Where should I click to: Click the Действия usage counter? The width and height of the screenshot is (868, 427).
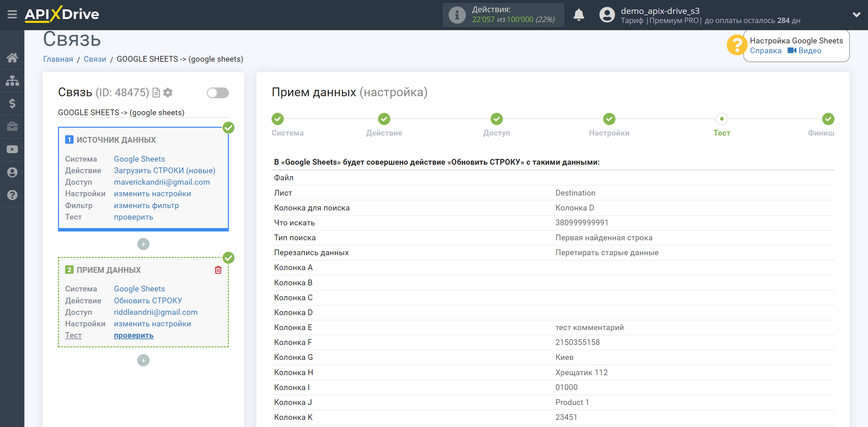click(x=503, y=15)
